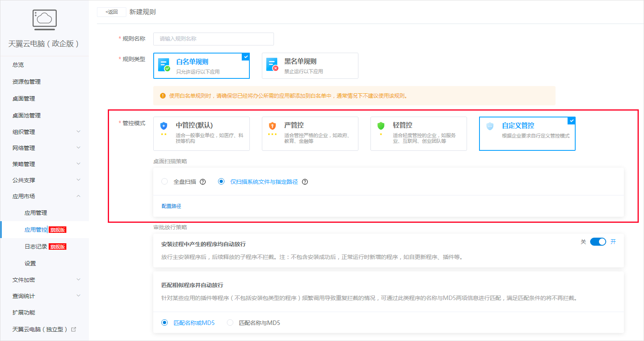This screenshot has height=341, width=644.
Task: Click the 审批放行策略 section heading
Action: pyautogui.click(x=170, y=227)
